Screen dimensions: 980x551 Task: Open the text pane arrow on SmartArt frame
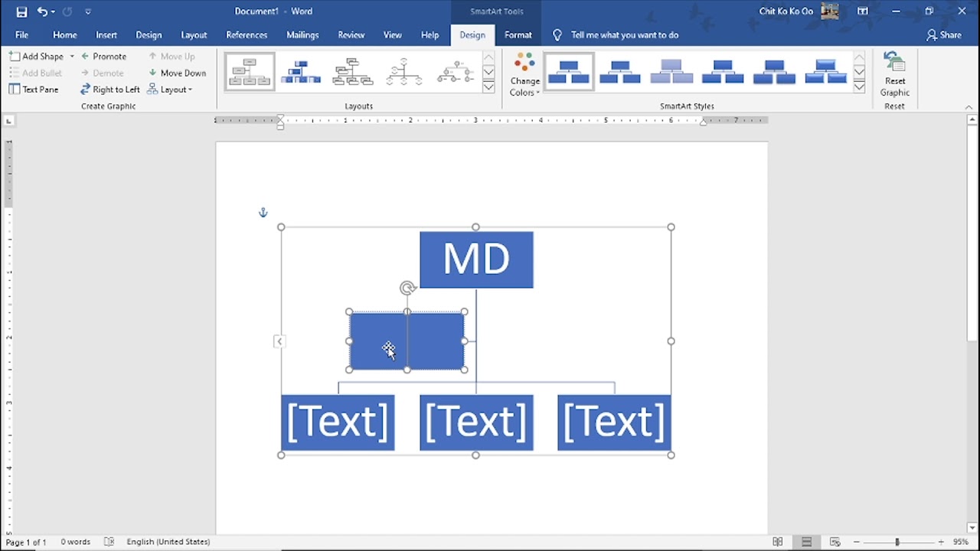279,341
